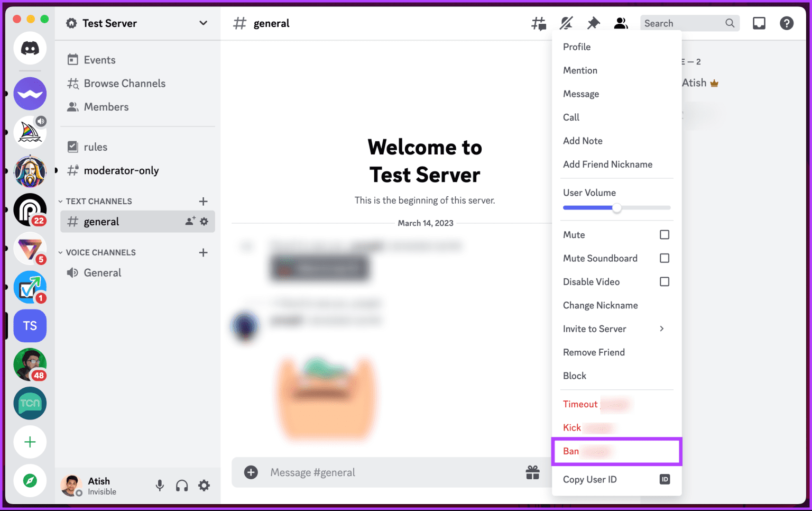Mute your microphone in the user panel
Image resolution: width=812 pixels, height=511 pixels.
[x=160, y=485]
